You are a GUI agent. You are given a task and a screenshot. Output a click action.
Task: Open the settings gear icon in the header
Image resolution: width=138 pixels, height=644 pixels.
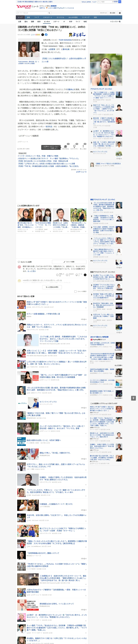pyautogui.click(x=120, y=13)
